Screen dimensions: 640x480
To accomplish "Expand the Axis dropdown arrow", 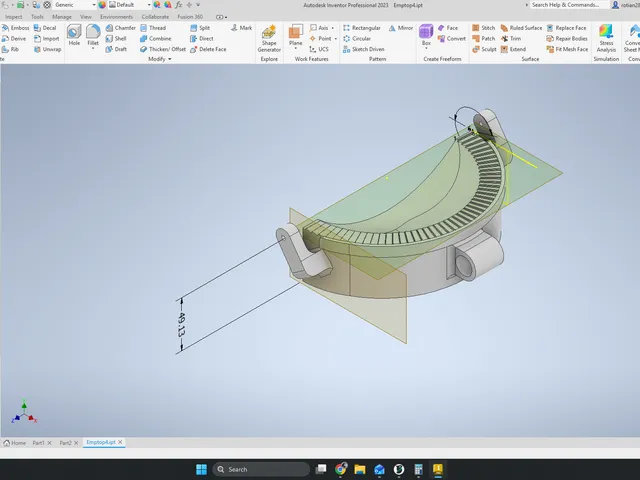I will [x=333, y=28].
